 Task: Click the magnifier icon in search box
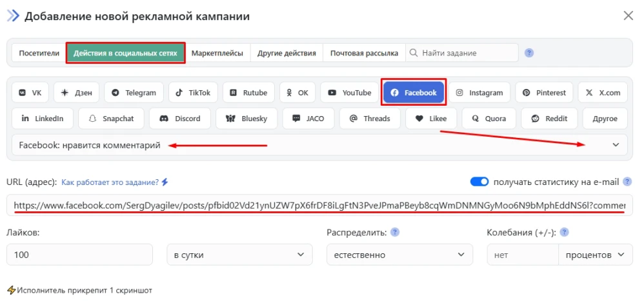click(414, 53)
